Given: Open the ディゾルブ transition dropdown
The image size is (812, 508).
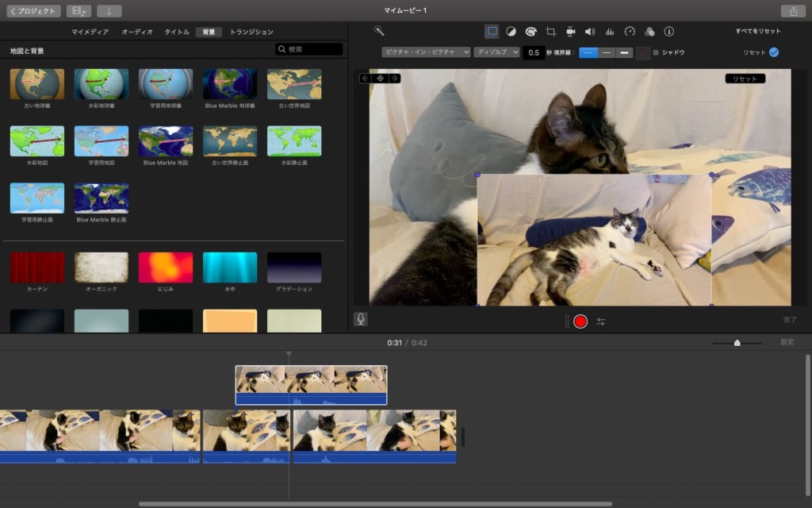Looking at the screenshot, I should point(496,52).
